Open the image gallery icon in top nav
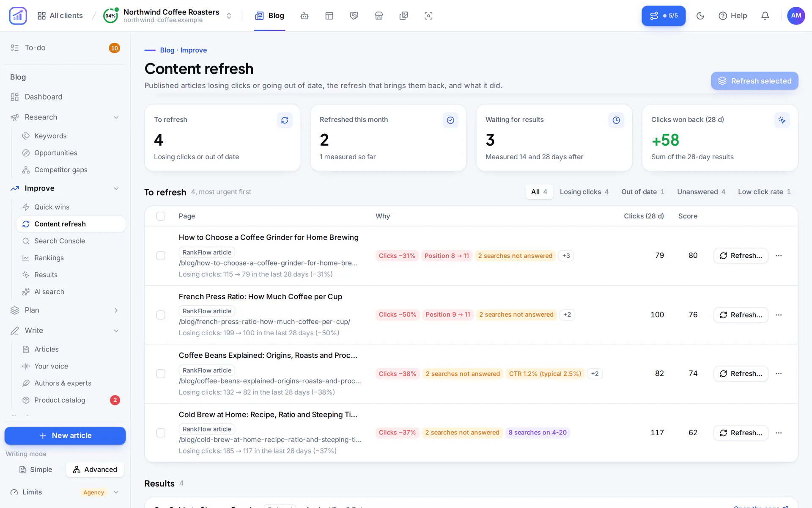This screenshot has width=812, height=508. tap(404, 16)
